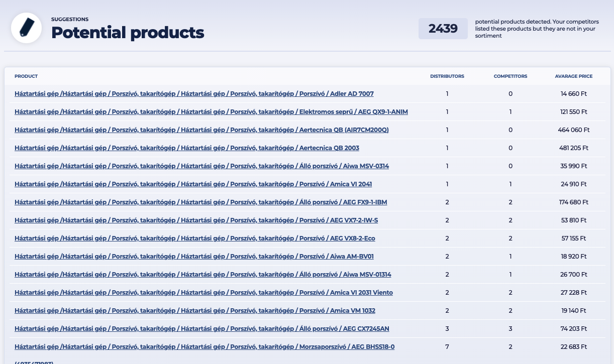Open the AEG QX9-1-ANIM product link

tap(211, 112)
